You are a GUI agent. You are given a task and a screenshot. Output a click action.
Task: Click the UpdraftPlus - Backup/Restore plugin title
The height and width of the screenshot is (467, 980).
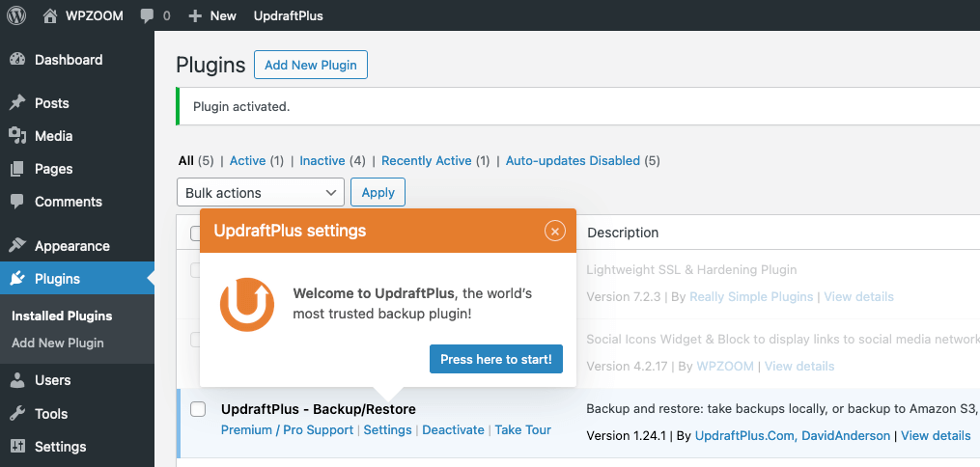(318, 409)
